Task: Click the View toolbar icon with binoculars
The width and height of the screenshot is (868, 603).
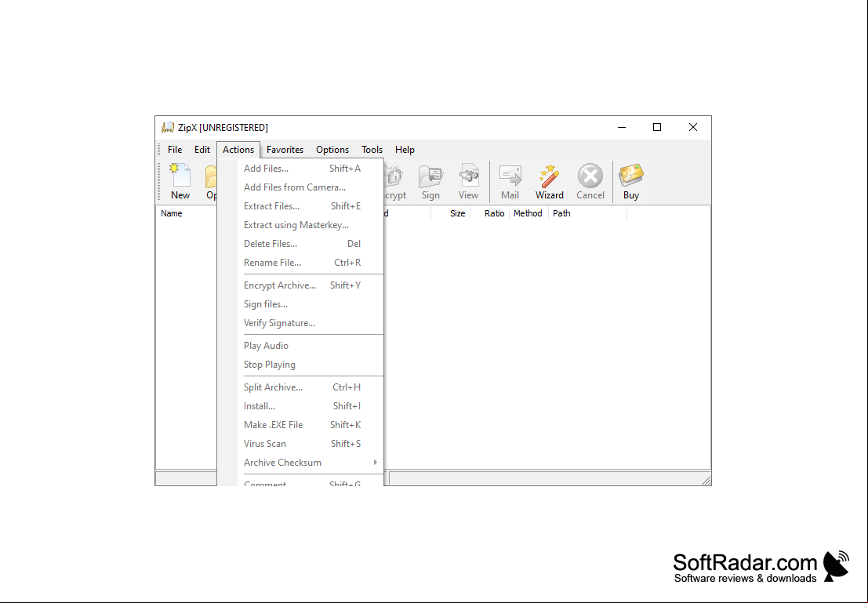Action: [468, 182]
